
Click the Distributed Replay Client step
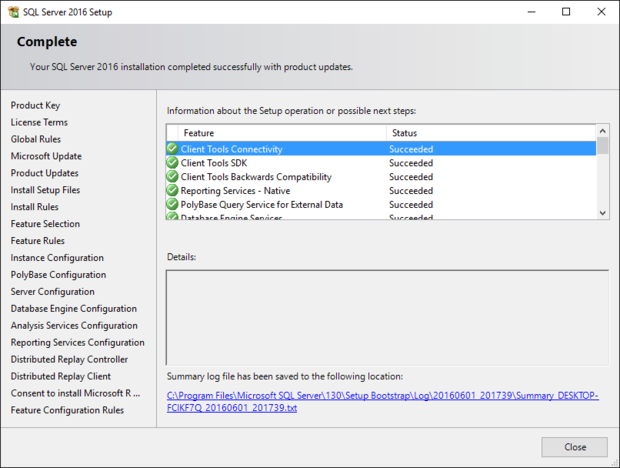point(61,376)
